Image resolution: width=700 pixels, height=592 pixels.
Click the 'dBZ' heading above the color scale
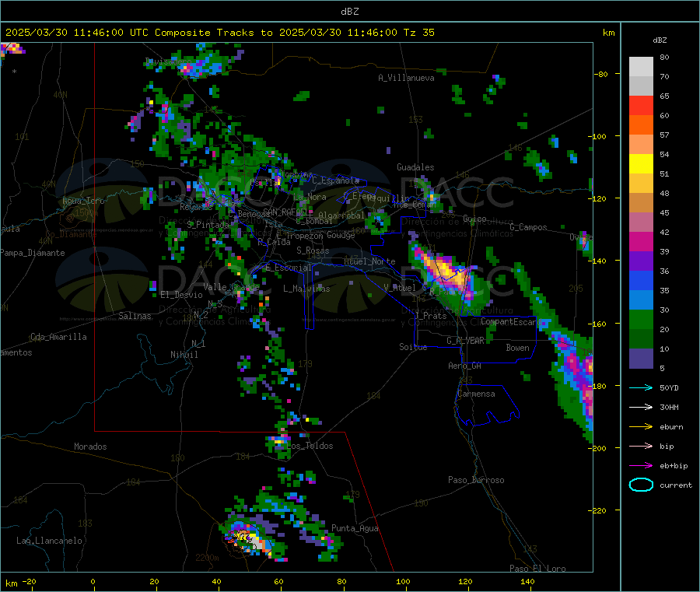(x=660, y=40)
